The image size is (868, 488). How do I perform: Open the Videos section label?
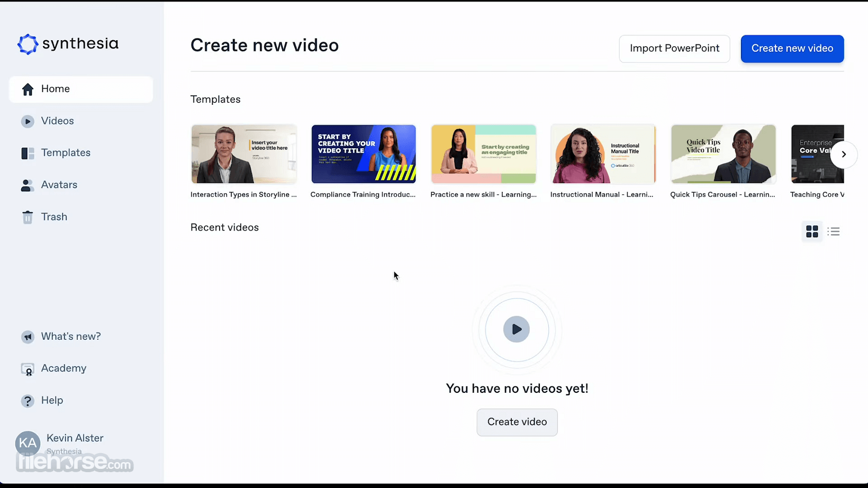pos(58,121)
